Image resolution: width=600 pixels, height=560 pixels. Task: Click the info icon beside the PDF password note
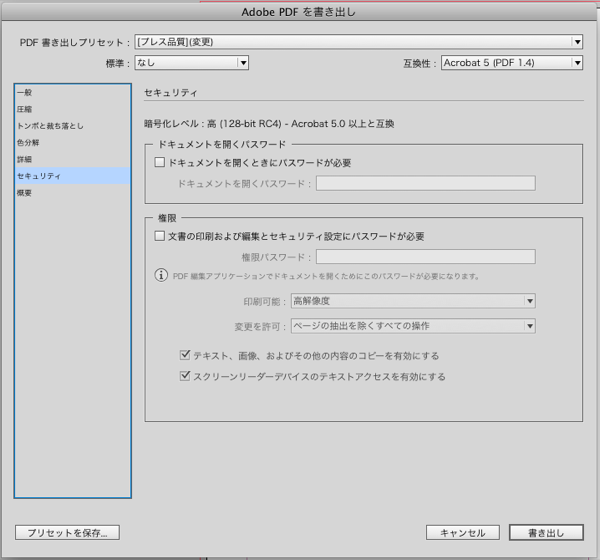pyautogui.click(x=161, y=276)
